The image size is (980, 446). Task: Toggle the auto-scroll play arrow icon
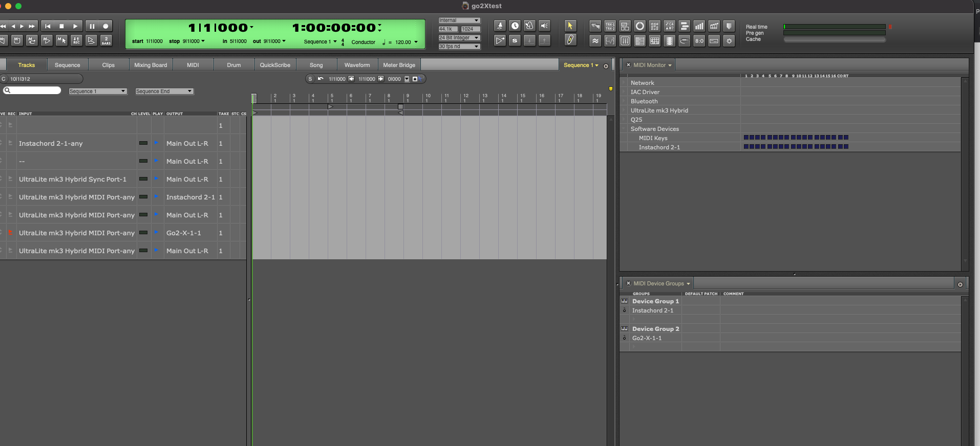tap(500, 40)
